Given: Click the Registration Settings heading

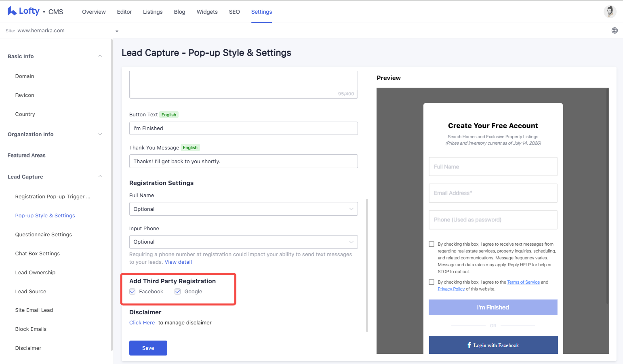Looking at the screenshot, I should click(x=161, y=183).
